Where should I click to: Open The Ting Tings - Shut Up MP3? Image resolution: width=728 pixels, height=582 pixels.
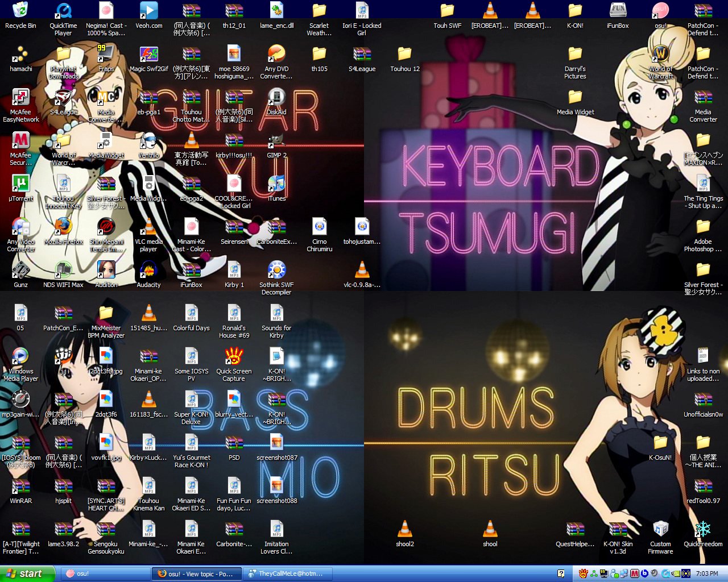coord(703,192)
